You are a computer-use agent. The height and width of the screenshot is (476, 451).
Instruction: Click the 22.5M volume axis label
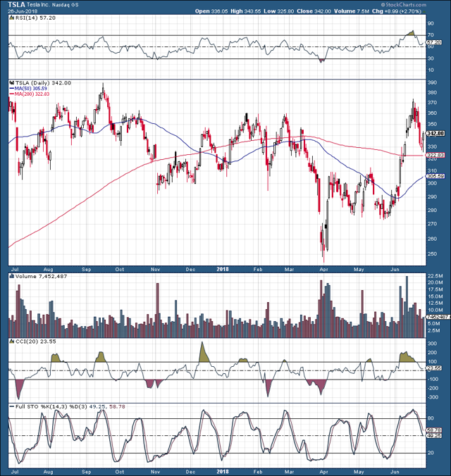point(435,276)
